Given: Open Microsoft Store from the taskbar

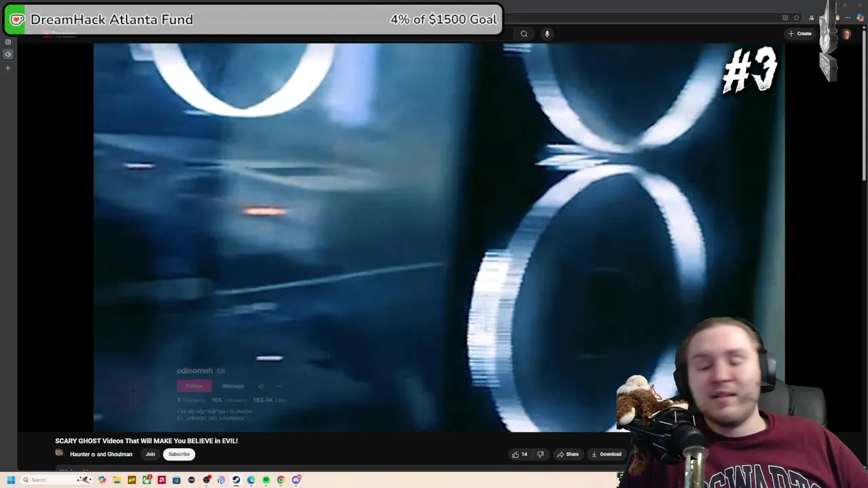Looking at the screenshot, I should [176, 480].
